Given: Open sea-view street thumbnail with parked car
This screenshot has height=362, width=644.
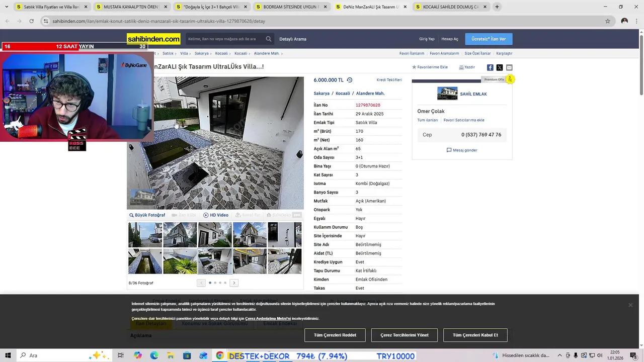Looking at the screenshot, I should coord(145,235).
